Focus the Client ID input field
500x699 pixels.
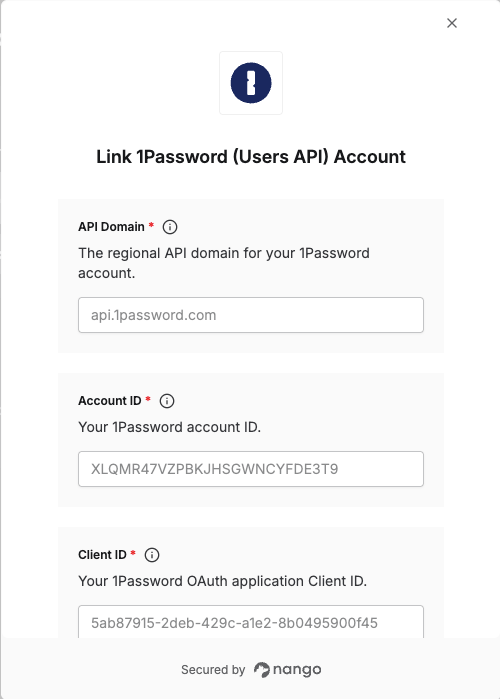click(251, 622)
